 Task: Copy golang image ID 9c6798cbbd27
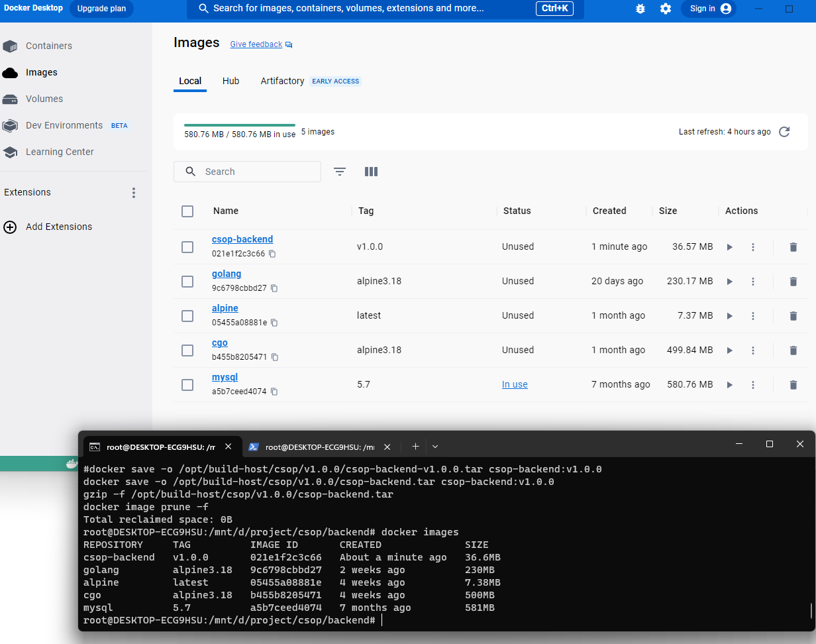274,288
